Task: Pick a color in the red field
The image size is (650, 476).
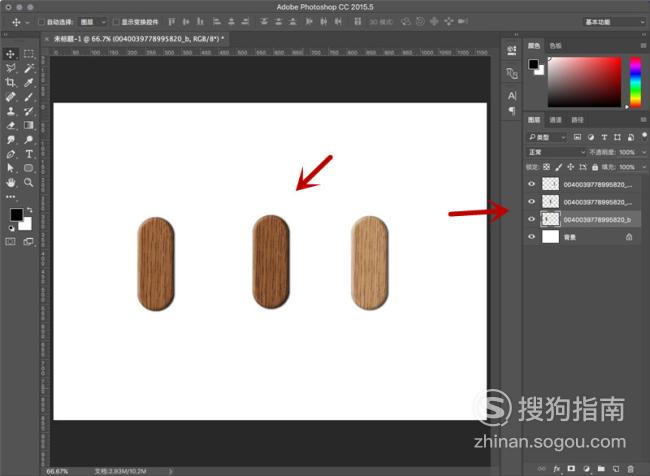Action: [585, 82]
